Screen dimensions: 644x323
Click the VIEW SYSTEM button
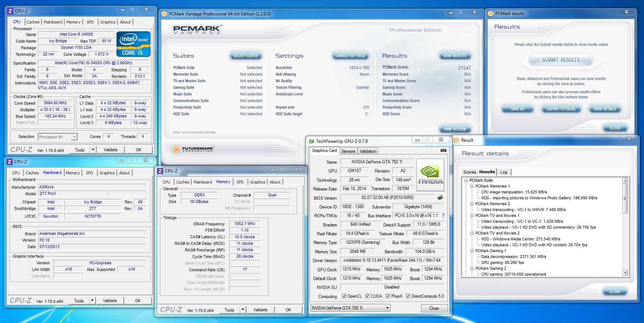pos(455,129)
